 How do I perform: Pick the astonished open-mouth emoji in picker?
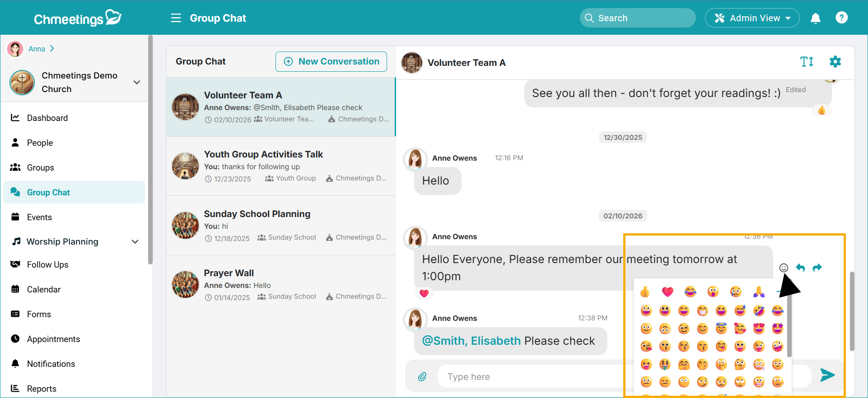click(713, 292)
